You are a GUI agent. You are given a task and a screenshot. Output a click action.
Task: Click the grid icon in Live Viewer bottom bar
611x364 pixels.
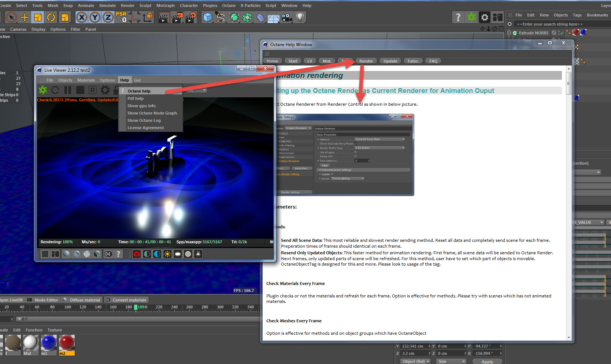45,254
